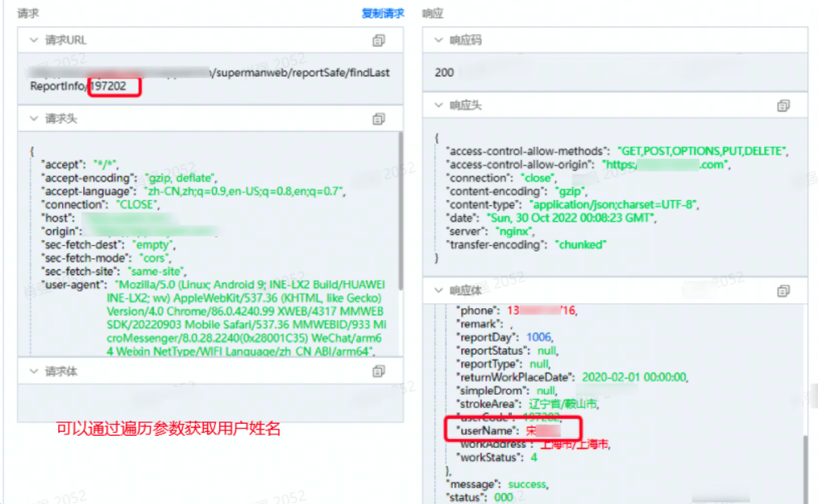Click the sec-fetch-mode value "cors"
Image resolution: width=818 pixels, height=504 pixels.
point(154,259)
